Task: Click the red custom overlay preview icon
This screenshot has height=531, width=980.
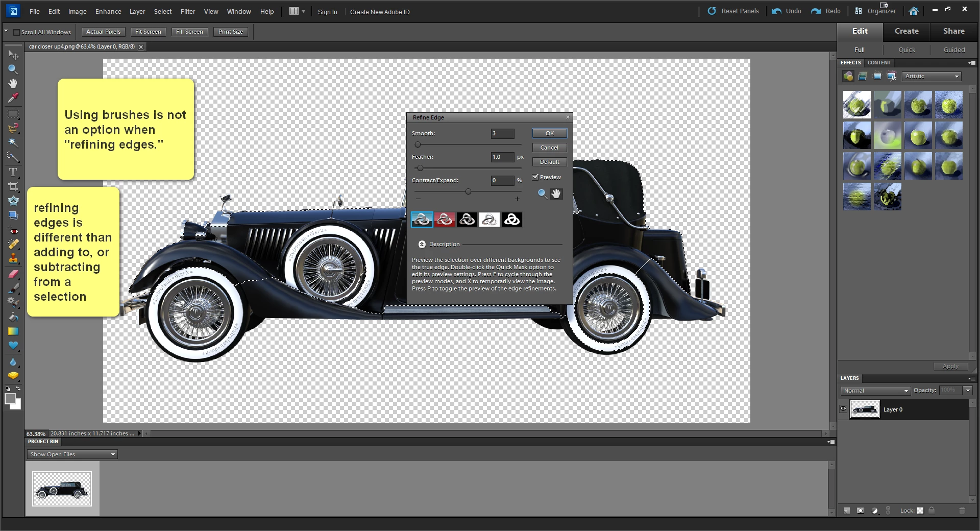Action: 444,220
